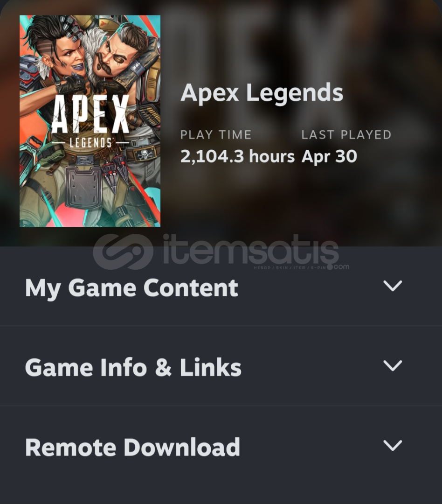Click the itemsatis chain-link logo icon

point(123,252)
